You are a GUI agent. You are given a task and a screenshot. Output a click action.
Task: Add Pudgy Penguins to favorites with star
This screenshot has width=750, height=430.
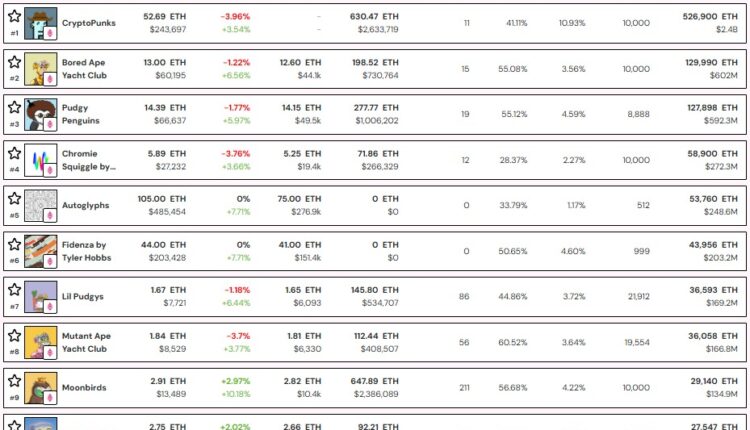14,107
